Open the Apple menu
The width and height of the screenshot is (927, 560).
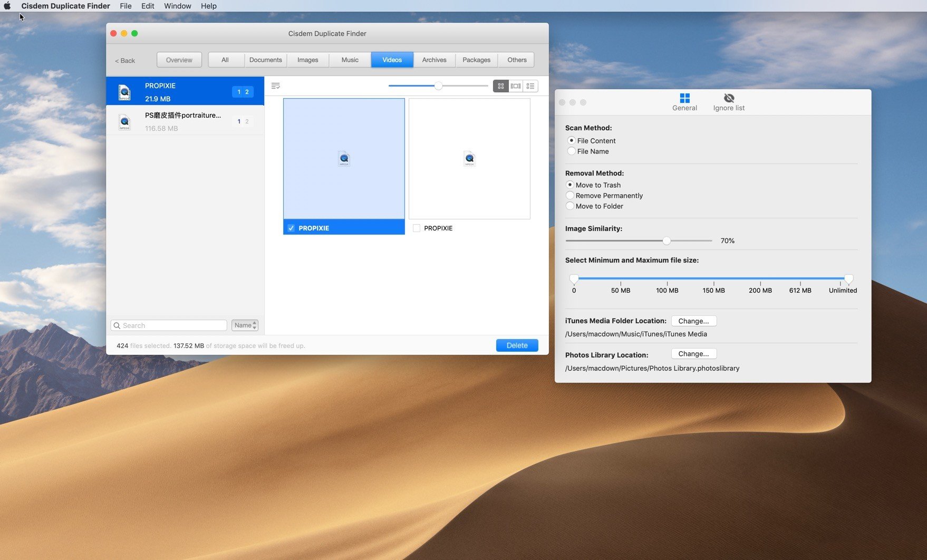tap(7, 6)
